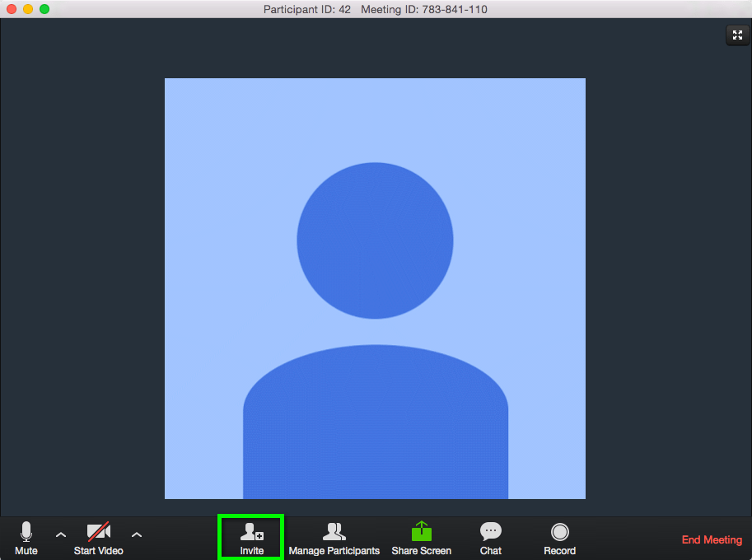Screen dimensions: 752x560
Task: Toggle audio mute state
Action: [26, 537]
